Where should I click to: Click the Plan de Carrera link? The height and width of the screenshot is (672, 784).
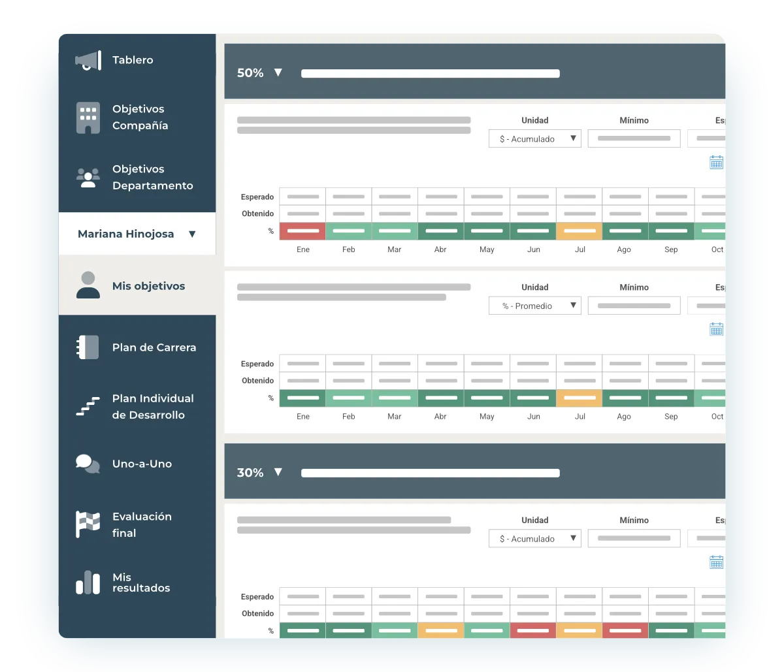tap(154, 347)
